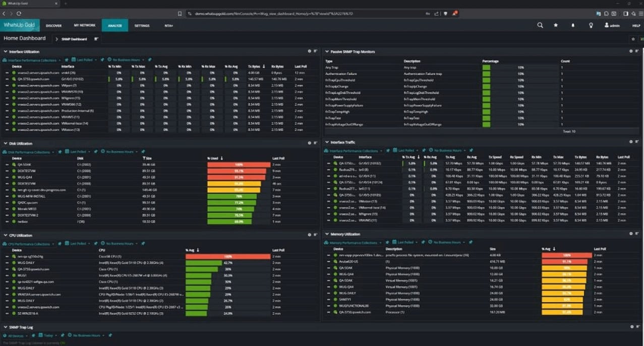Sort CPU Utilization by % Avg column
644x346 pixels.
192,250
